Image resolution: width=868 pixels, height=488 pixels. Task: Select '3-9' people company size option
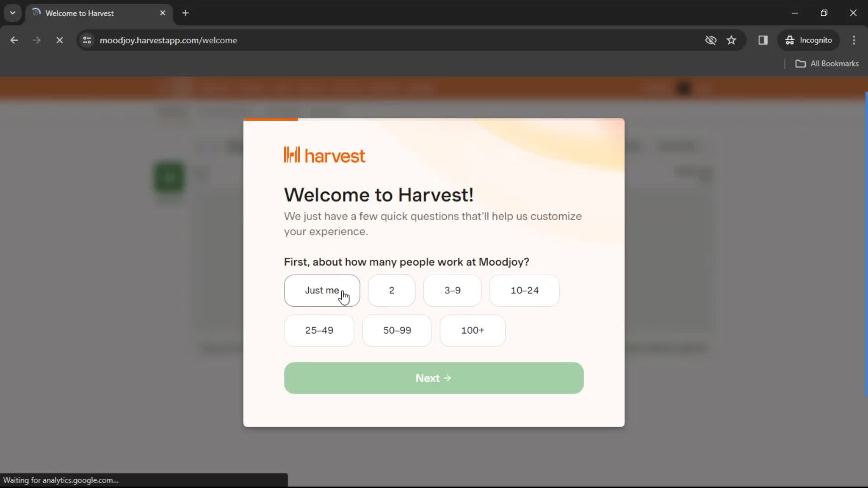point(453,290)
